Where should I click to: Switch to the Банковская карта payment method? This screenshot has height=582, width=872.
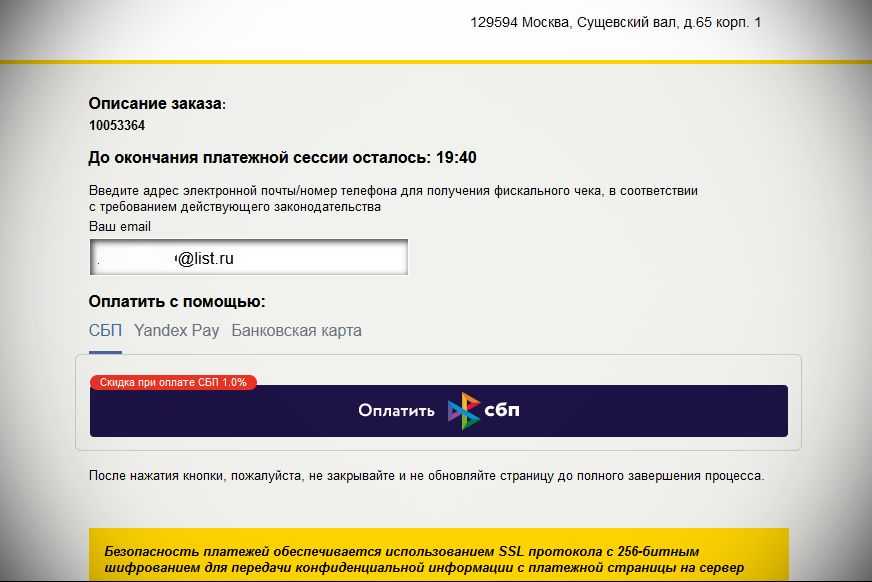pyautogui.click(x=296, y=330)
